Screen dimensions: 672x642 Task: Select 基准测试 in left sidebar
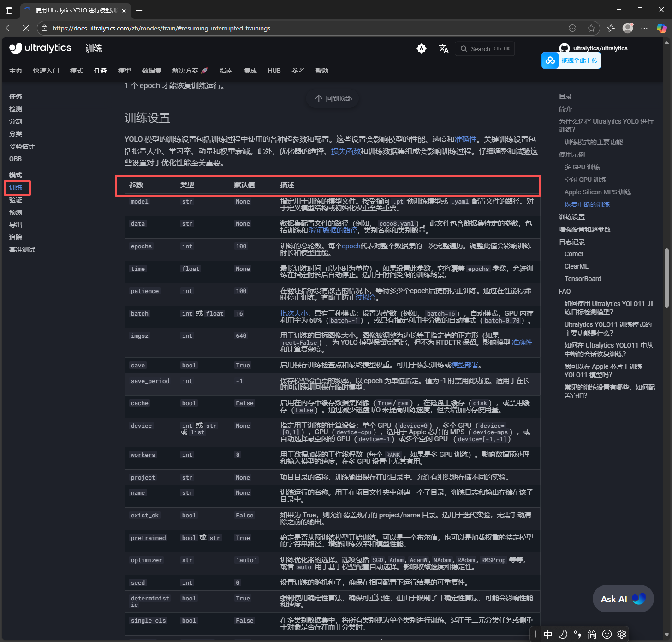point(22,250)
